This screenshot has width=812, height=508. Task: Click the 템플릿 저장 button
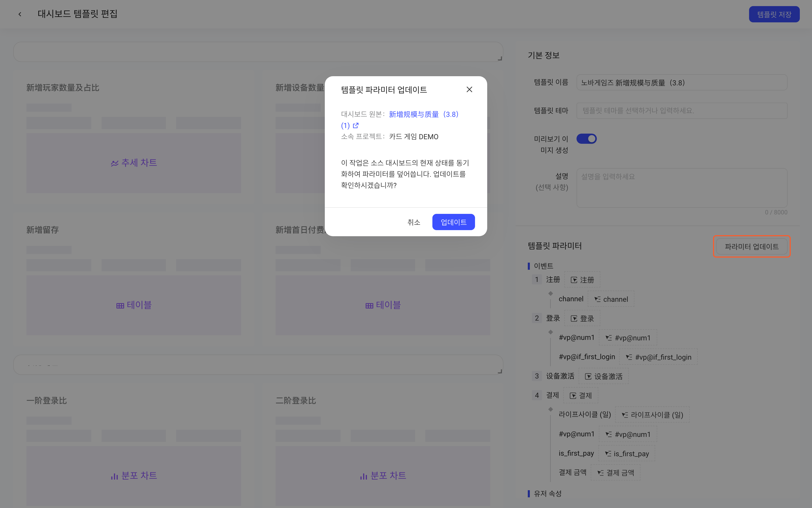(x=774, y=14)
